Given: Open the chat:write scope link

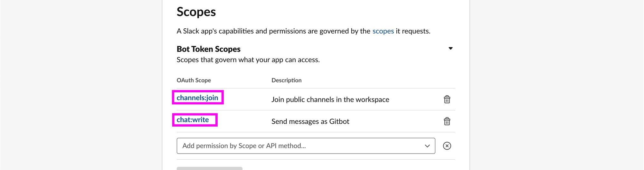Looking at the screenshot, I should point(193,120).
